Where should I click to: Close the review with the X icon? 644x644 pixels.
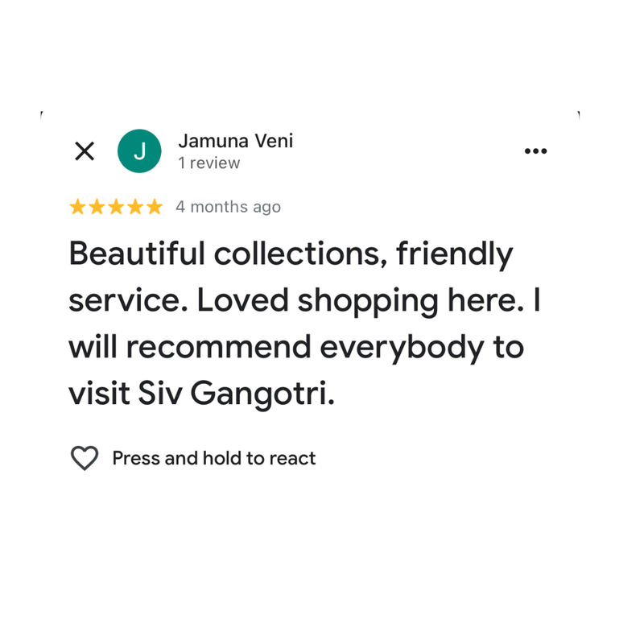[85, 151]
